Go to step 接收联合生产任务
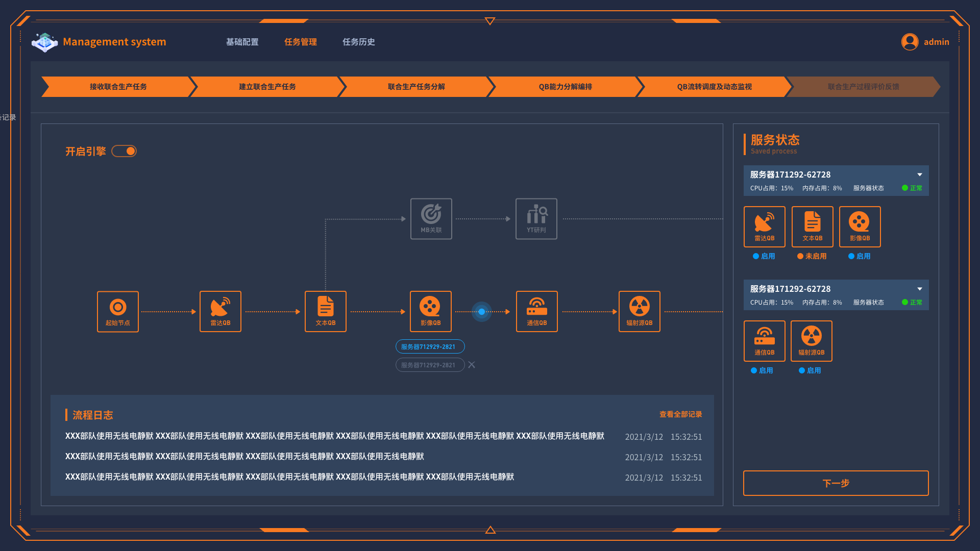This screenshot has width=980, height=551. click(118, 87)
